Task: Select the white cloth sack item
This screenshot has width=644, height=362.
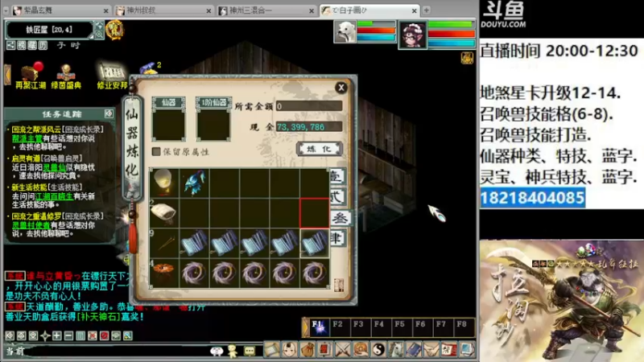Action: pos(164,212)
